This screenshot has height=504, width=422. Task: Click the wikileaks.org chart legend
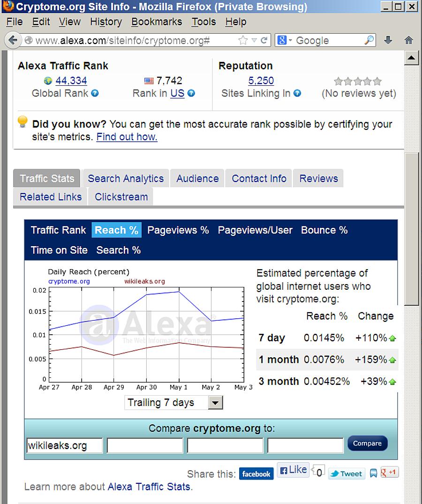144,281
